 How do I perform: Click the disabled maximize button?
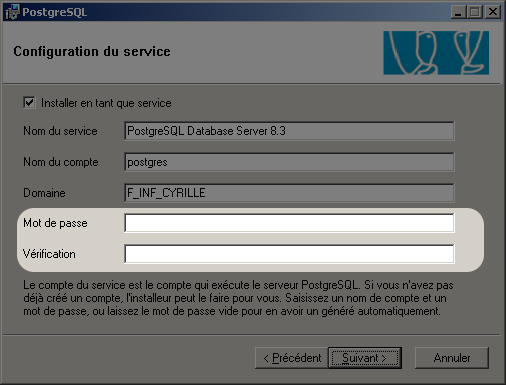(475, 12)
